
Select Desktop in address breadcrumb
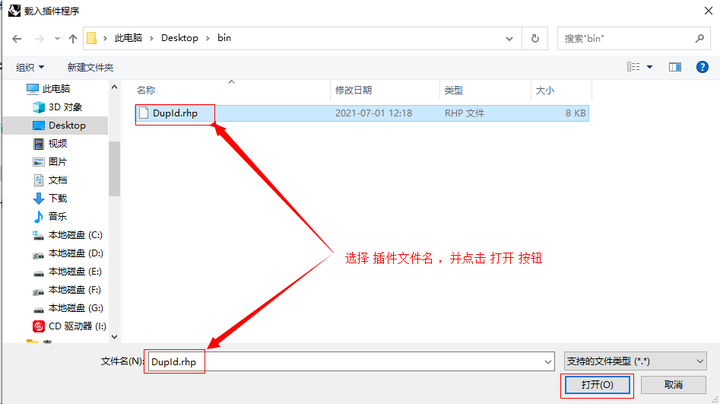coord(180,38)
